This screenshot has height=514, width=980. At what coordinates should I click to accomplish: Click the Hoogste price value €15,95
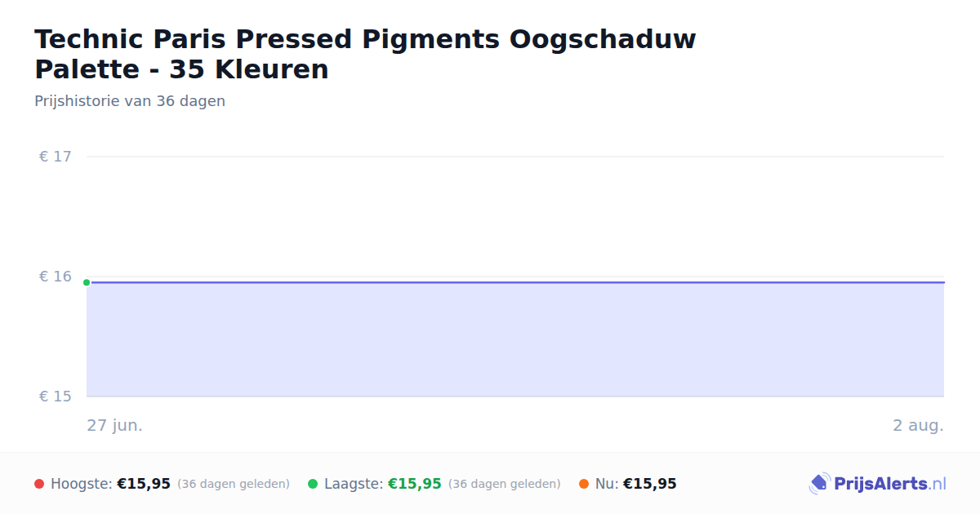click(x=144, y=484)
